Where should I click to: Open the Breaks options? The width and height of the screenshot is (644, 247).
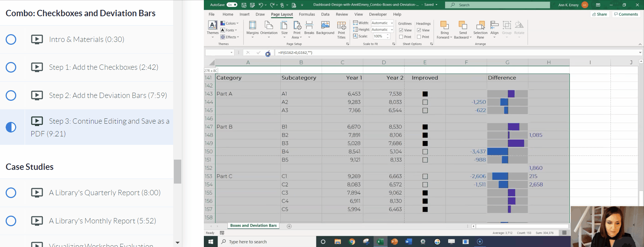[309, 29]
